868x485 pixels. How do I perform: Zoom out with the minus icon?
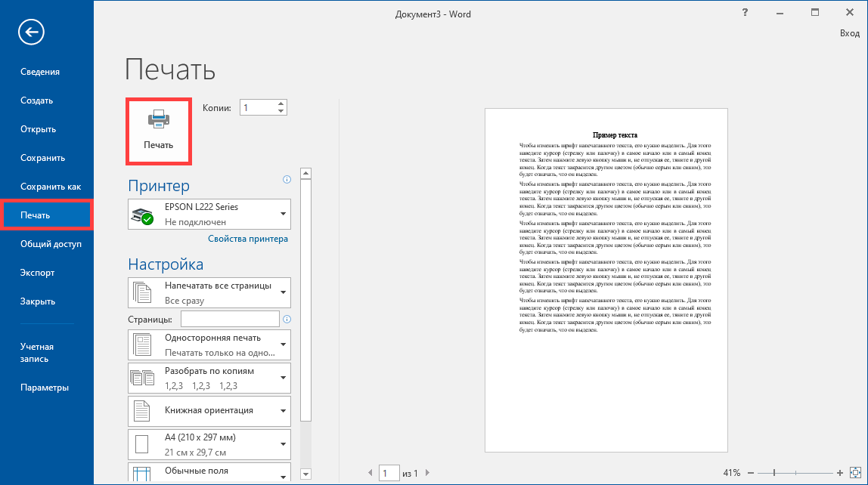tap(751, 473)
